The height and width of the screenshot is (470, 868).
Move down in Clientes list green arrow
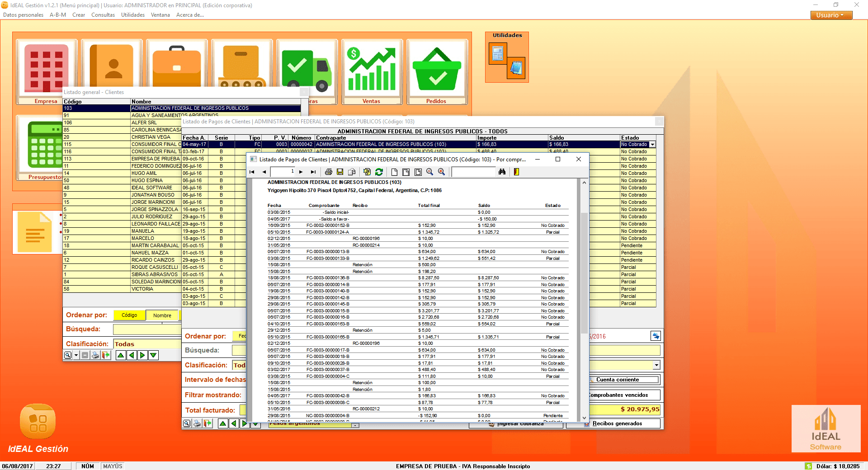[x=153, y=355]
